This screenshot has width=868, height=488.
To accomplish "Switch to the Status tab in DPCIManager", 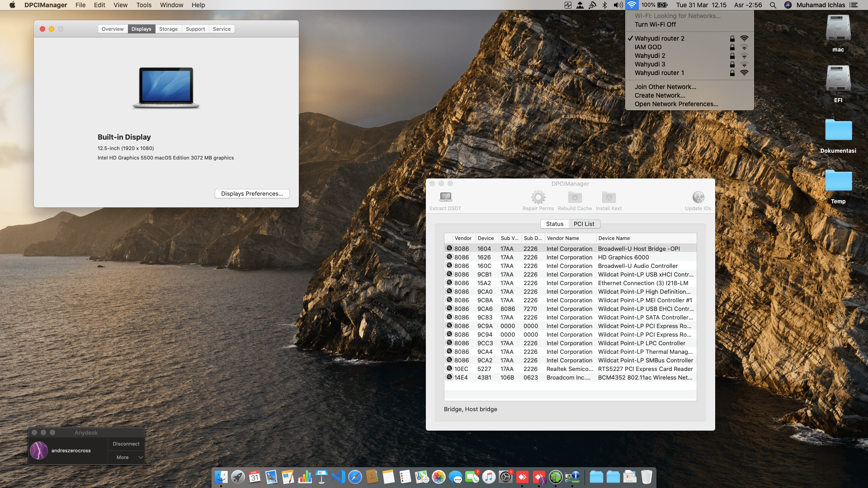I will (554, 224).
